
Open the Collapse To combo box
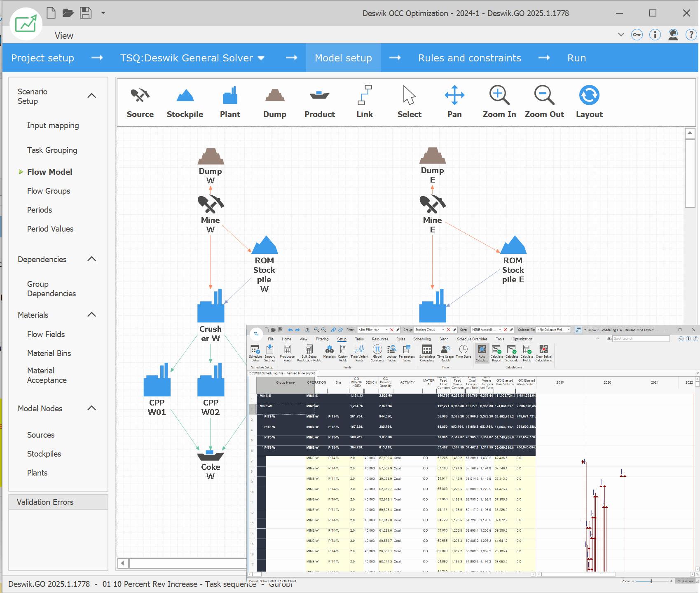click(553, 330)
